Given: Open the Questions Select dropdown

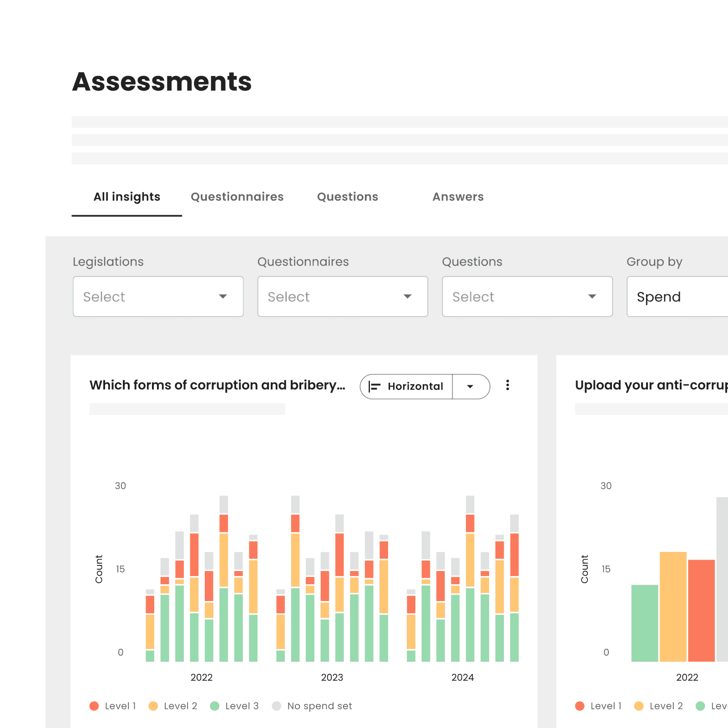Looking at the screenshot, I should click(527, 297).
